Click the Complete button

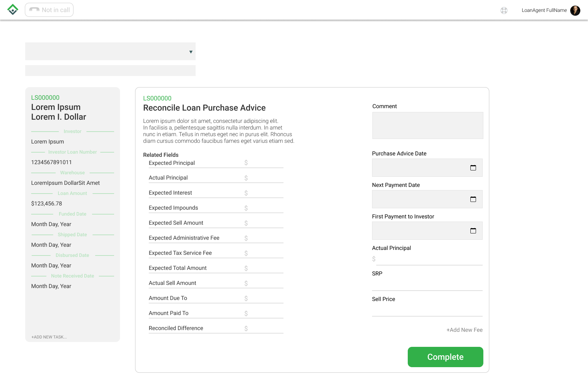(x=445, y=357)
